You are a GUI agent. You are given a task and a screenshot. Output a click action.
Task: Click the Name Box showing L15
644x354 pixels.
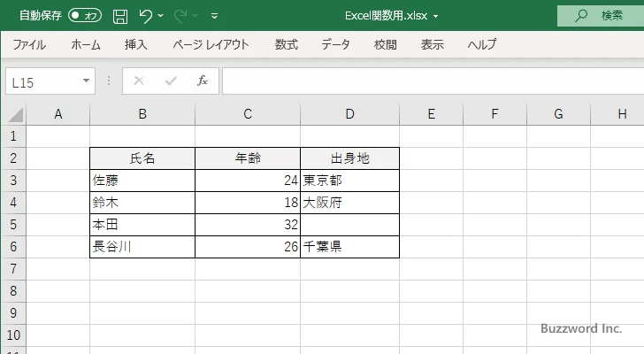click(x=50, y=81)
